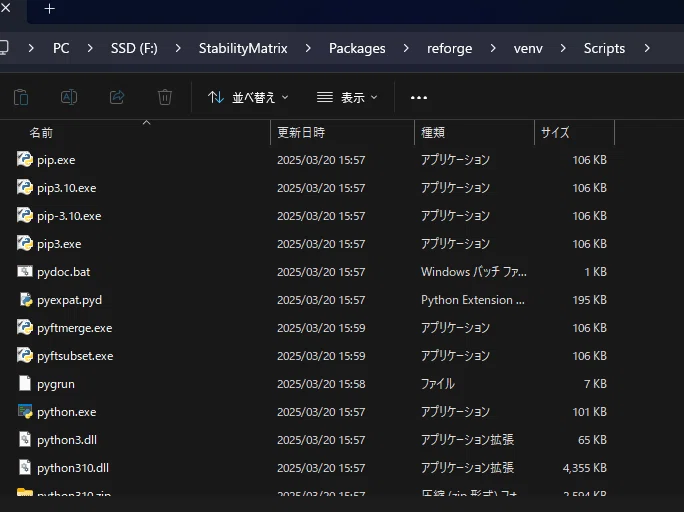Click the 195 KB size of pyexpat.pyd
The width and height of the screenshot is (684, 512).
pyautogui.click(x=589, y=300)
